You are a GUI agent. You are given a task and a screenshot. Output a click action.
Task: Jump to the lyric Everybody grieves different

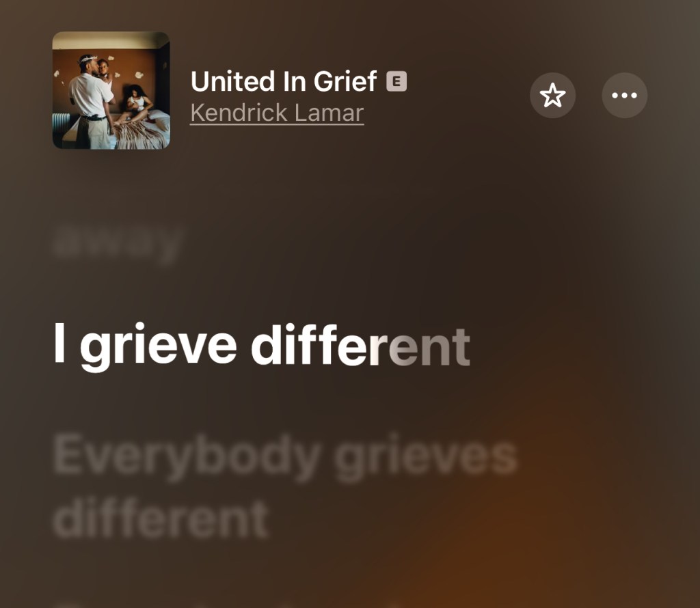click(x=285, y=487)
